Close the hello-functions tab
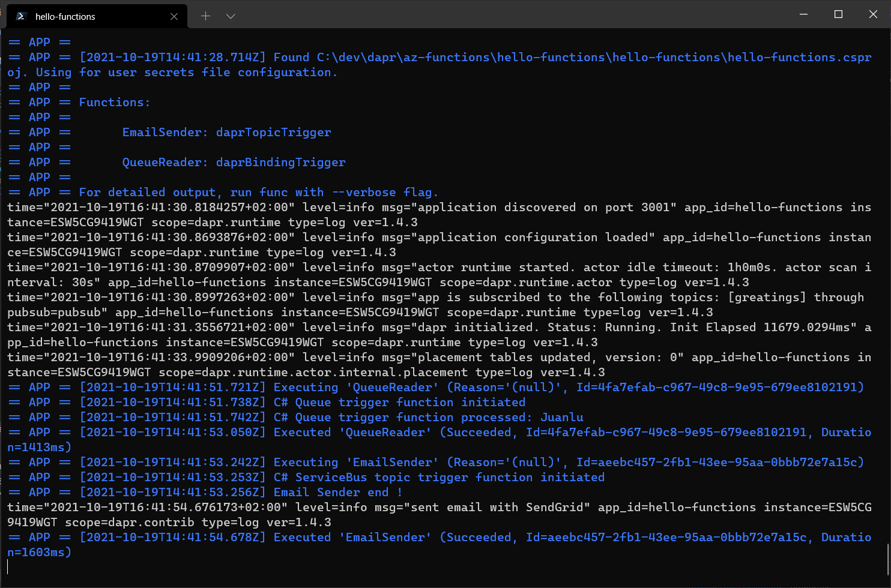891x588 pixels. tap(174, 16)
